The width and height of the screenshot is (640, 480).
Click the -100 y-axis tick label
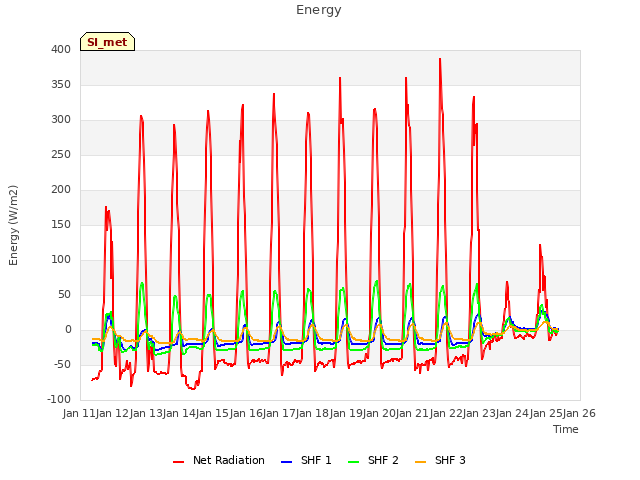[59, 399]
